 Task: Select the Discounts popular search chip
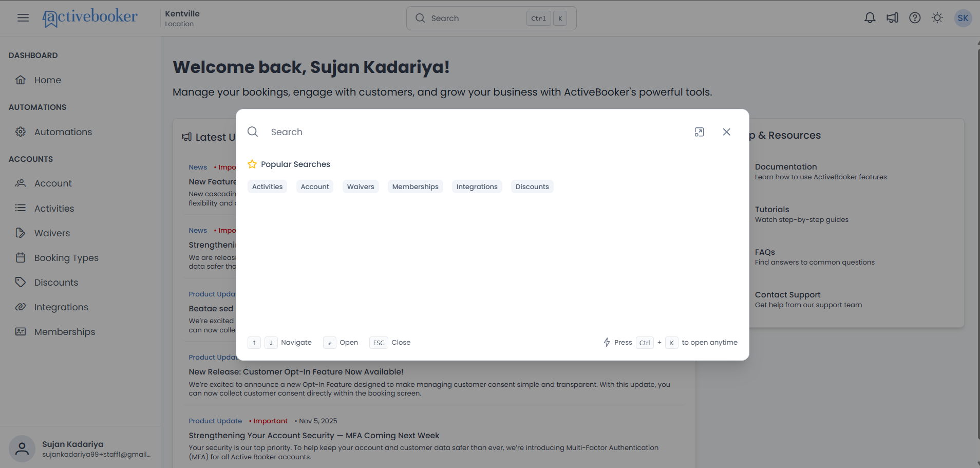532,186
